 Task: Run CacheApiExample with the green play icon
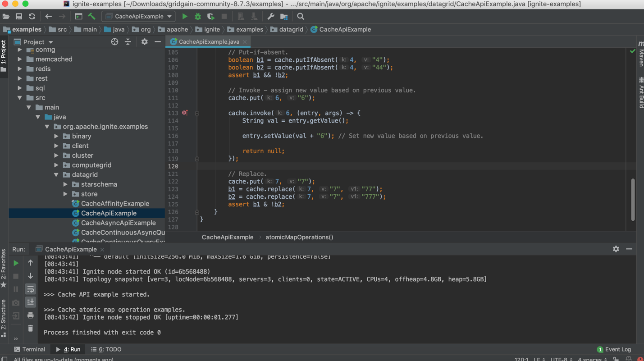tap(185, 16)
